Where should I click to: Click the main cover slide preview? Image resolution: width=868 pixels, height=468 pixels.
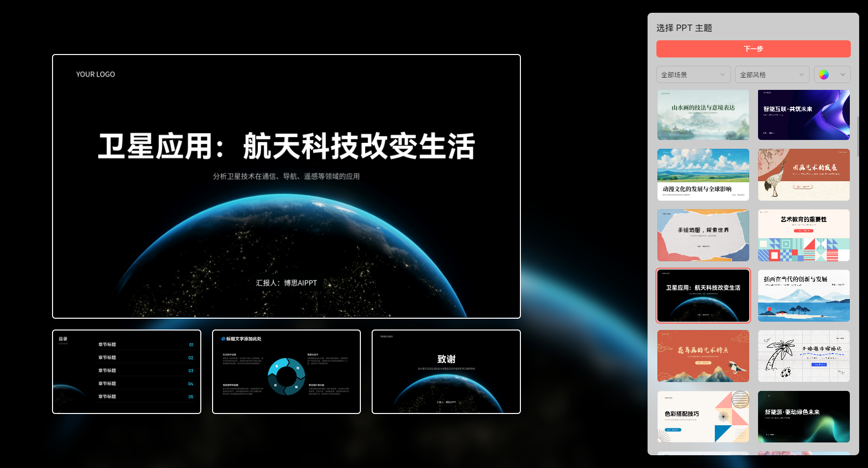pyautogui.click(x=286, y=186)
